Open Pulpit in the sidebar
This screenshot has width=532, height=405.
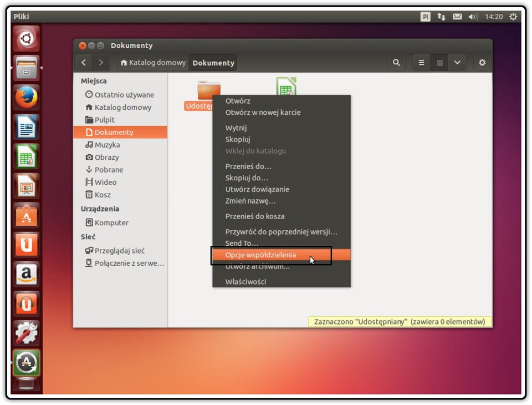(120, 120)
